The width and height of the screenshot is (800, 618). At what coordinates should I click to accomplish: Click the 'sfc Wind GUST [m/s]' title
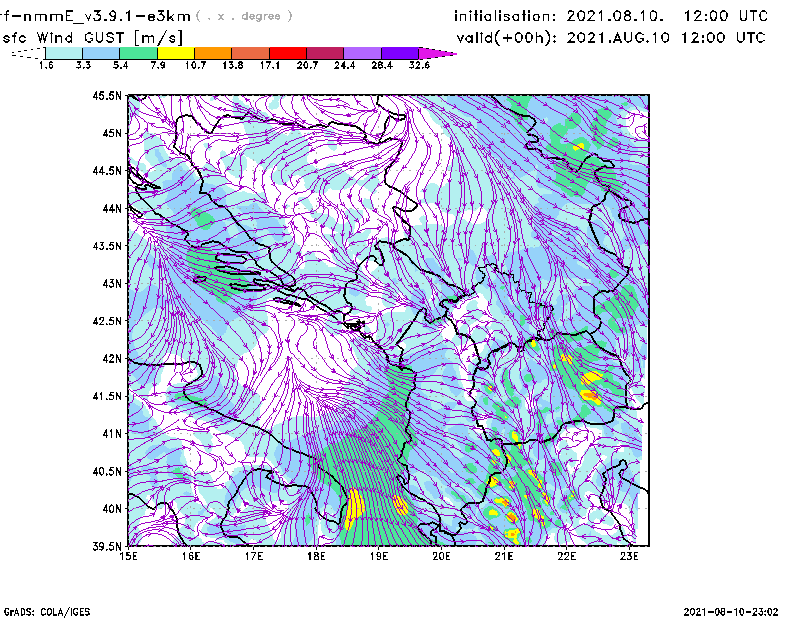[x=92, y=37]
